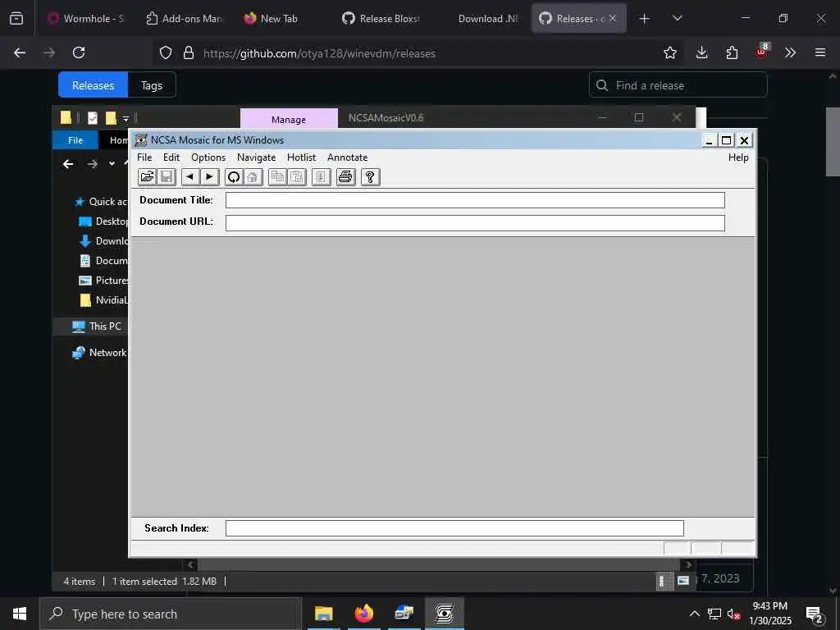
Task: Select Quick access in Explorer sidebar
Action: [102, 202]
